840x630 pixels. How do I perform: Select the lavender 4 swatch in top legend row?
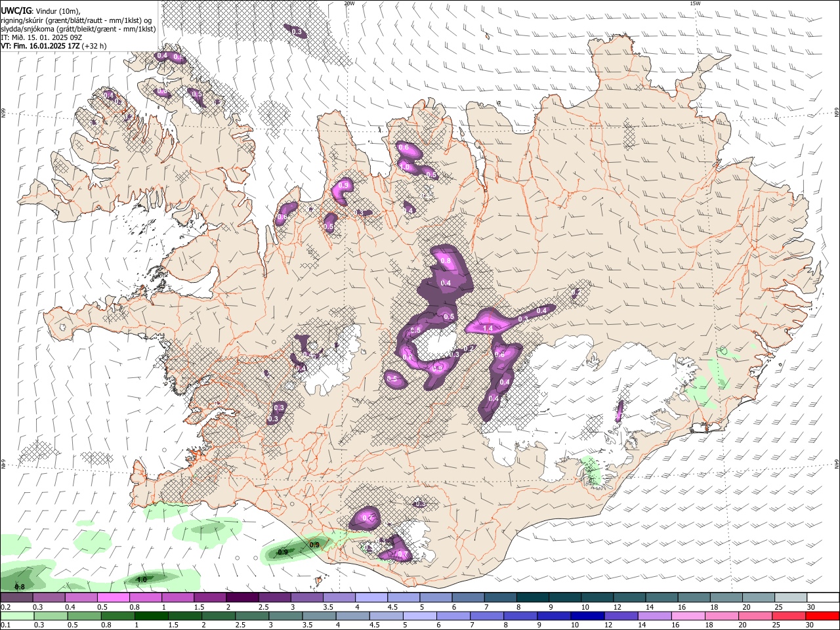click(x=370, y=598)
